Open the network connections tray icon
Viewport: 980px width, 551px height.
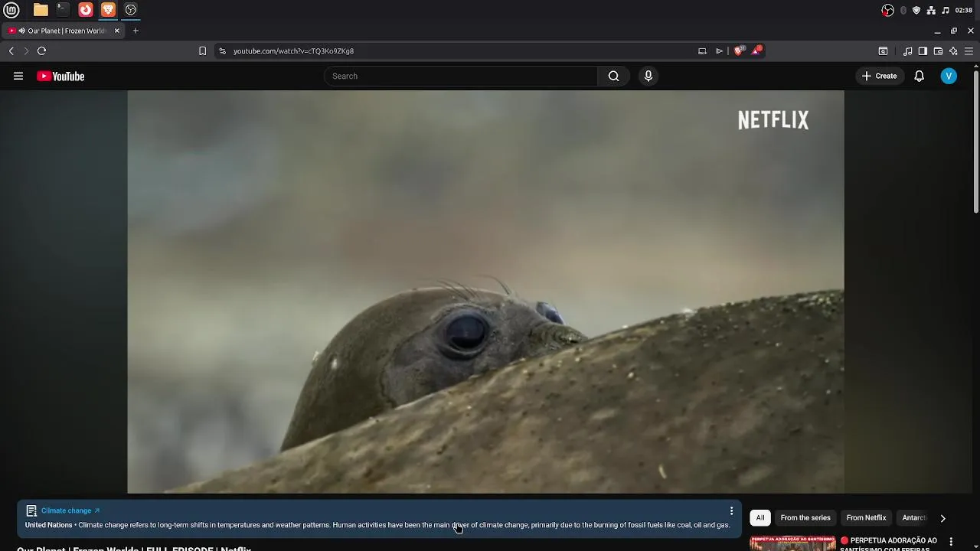point(931,10)
